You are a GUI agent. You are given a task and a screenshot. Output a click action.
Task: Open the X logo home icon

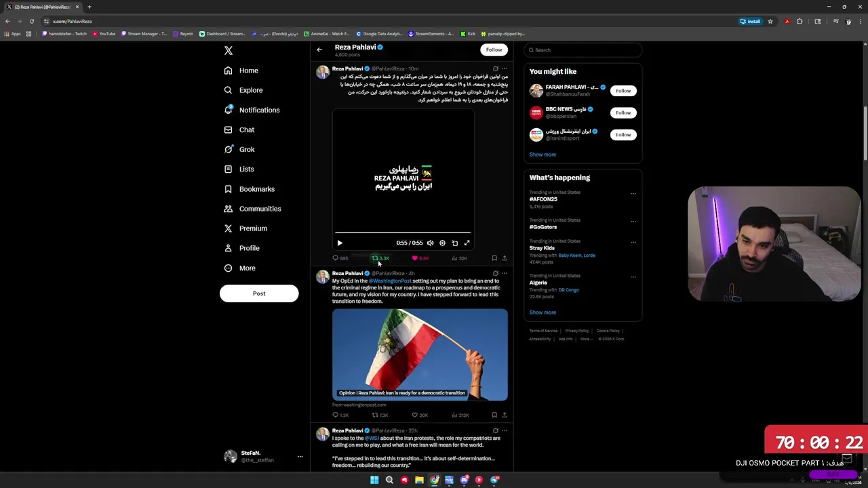229,51
